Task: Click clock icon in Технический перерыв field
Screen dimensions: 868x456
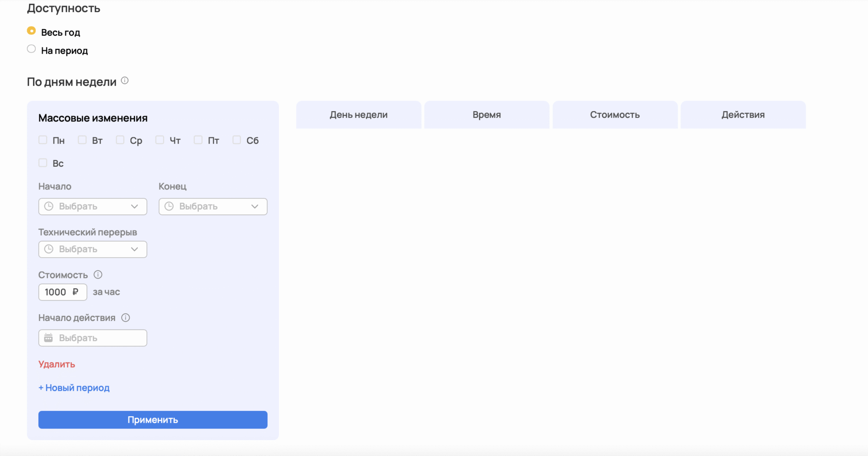Action: point(49,249)
